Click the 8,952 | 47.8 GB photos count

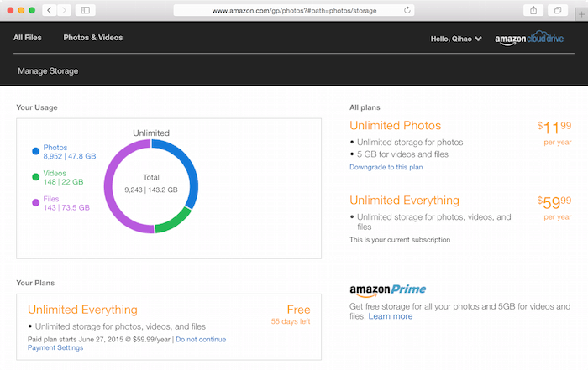pyautogui.click(x=70, y=156)
